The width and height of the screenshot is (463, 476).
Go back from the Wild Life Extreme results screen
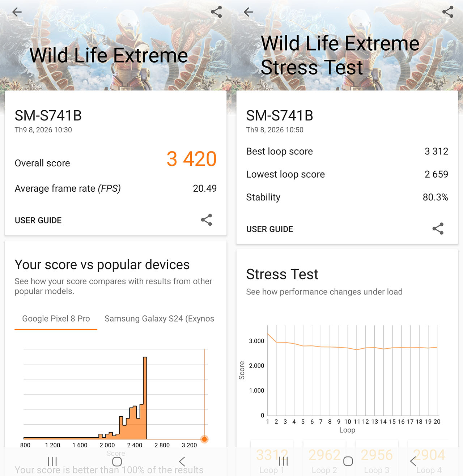tap(17, 12)
